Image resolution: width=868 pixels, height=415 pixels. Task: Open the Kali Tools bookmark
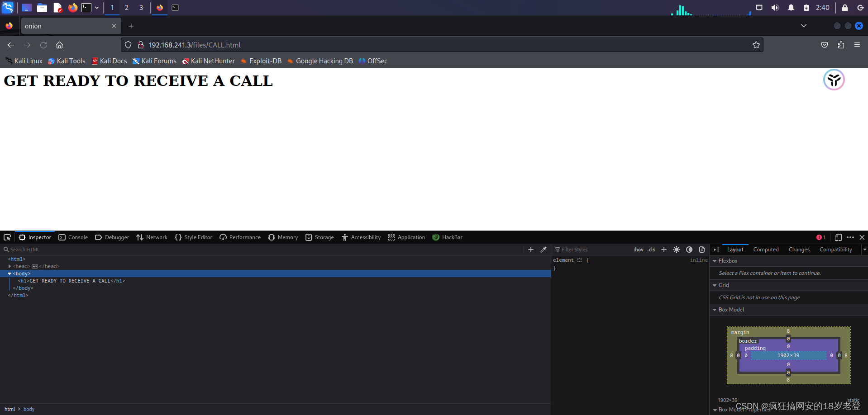tap(67, 61)
